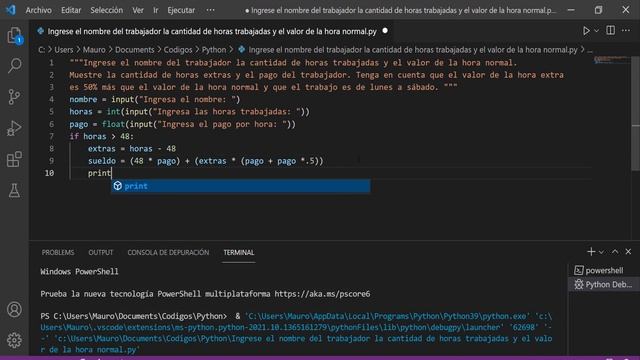The width and height of the screenshot is (640, 360).
Task: Click the VS Code logo in title bar
Action: pyautogui.click(x=11, y=10)
